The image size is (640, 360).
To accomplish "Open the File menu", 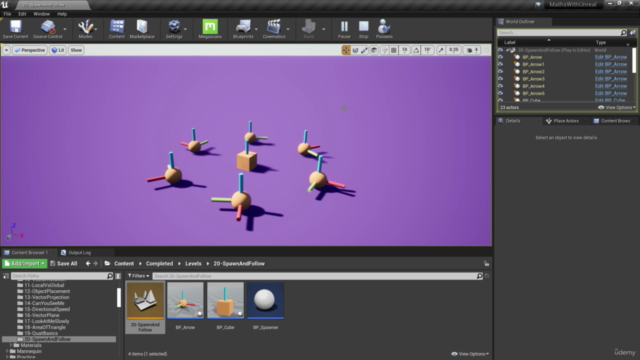I will click(7, 14).
